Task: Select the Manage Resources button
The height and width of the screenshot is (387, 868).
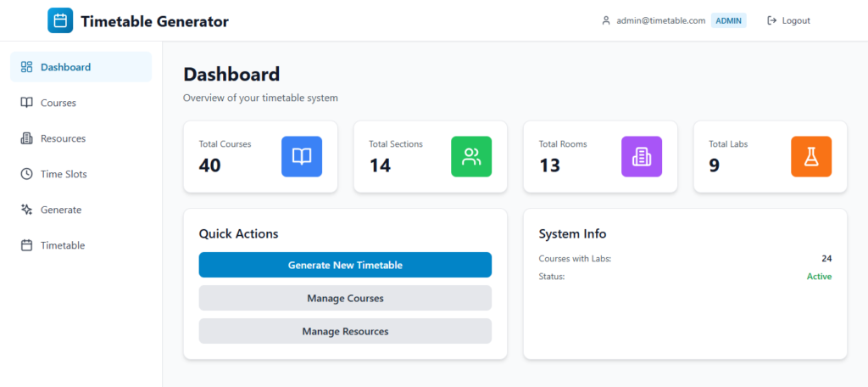Action: coord(345,331)
